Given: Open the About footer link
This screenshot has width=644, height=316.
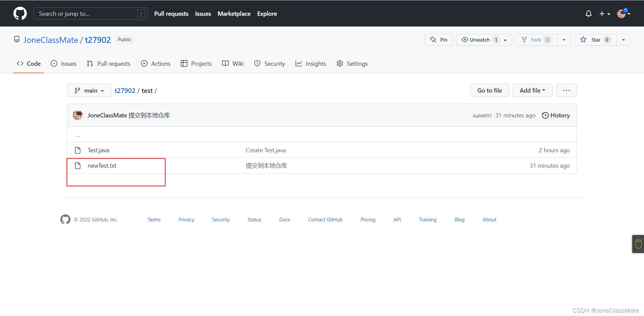Looking at the screenshot, I should [489, 219].
